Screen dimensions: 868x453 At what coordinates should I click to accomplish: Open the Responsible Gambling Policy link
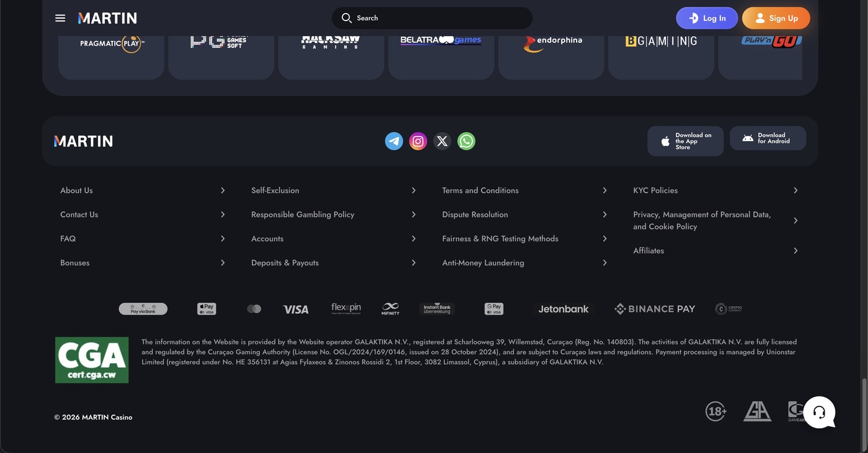coord(303,215)
